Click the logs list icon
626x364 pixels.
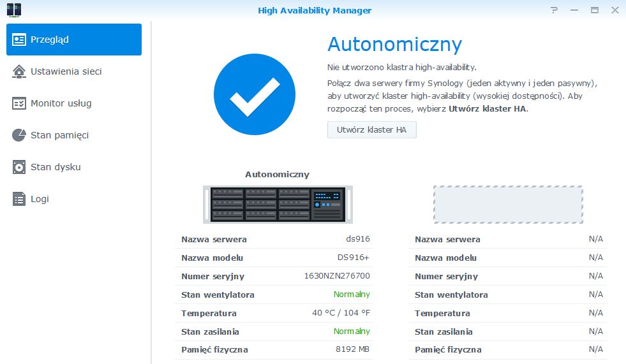click(x=19, y=199)
